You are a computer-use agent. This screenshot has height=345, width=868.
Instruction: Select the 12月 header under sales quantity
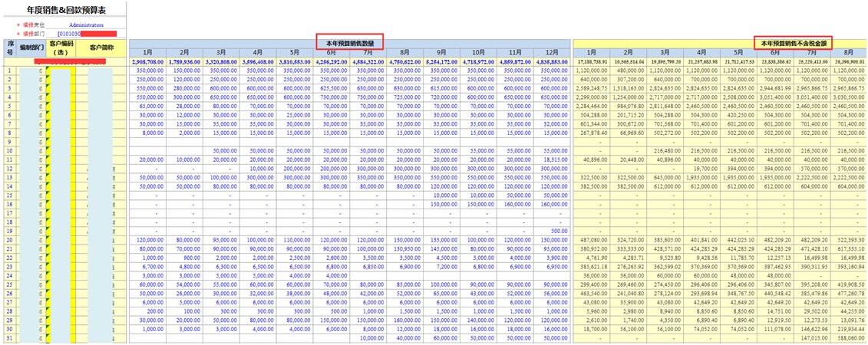pos(552,52)
